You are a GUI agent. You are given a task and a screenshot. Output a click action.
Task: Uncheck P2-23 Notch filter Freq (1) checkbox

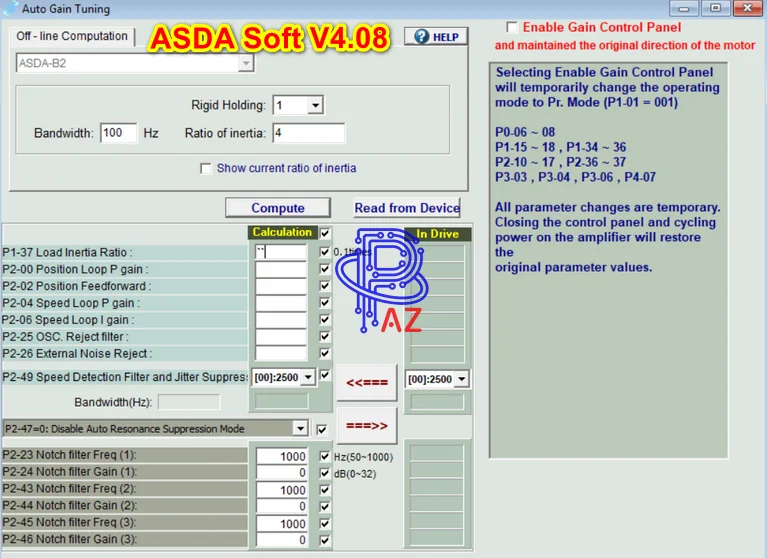[324, 456]
